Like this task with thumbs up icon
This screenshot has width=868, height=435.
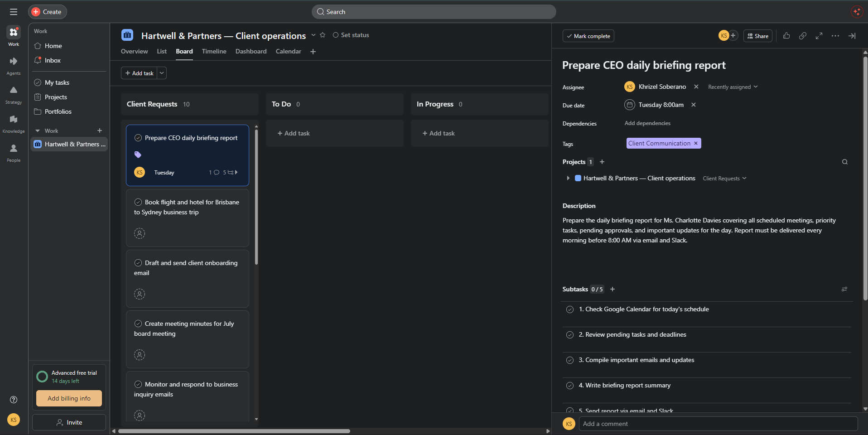[x=786, y=36]
